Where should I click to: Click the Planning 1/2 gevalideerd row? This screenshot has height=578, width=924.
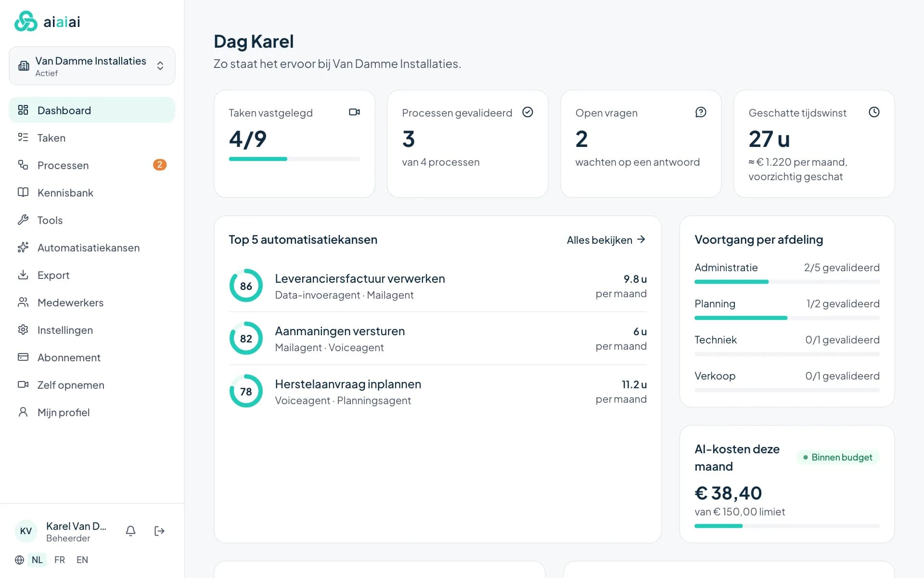787,308
